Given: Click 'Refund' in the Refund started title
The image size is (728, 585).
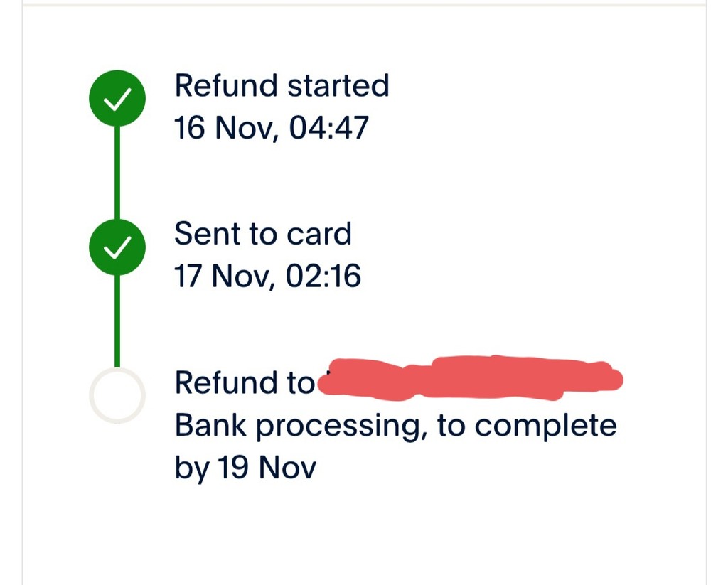Looking at the screenshot, I should pos(226,86).
